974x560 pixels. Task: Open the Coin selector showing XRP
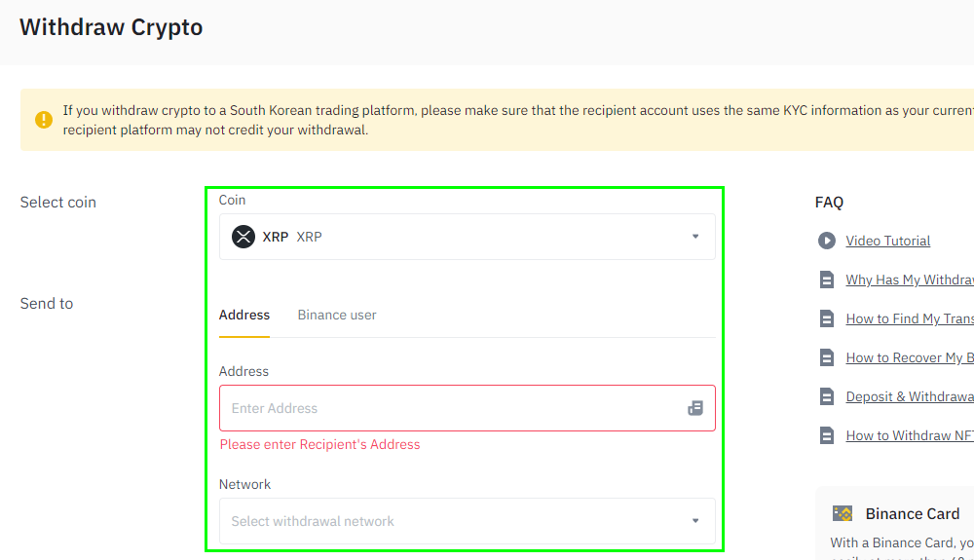pos(468,237)
